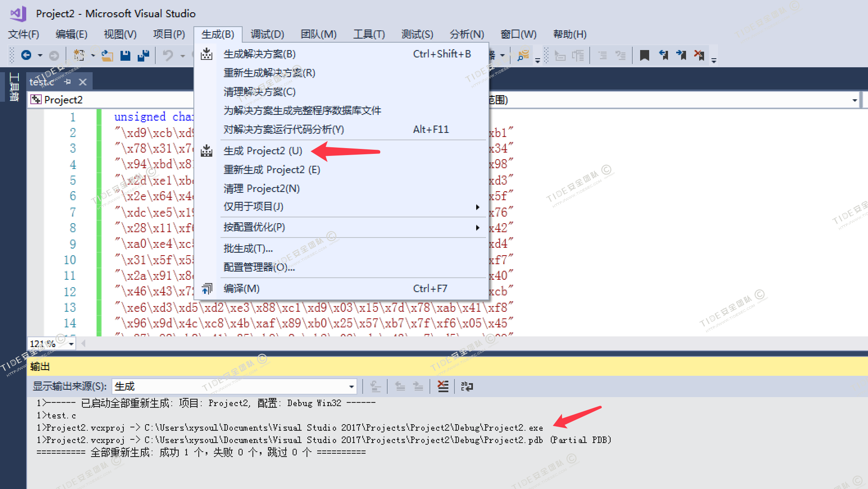Click 配置管理器(O)... menu item

(259, 267)
